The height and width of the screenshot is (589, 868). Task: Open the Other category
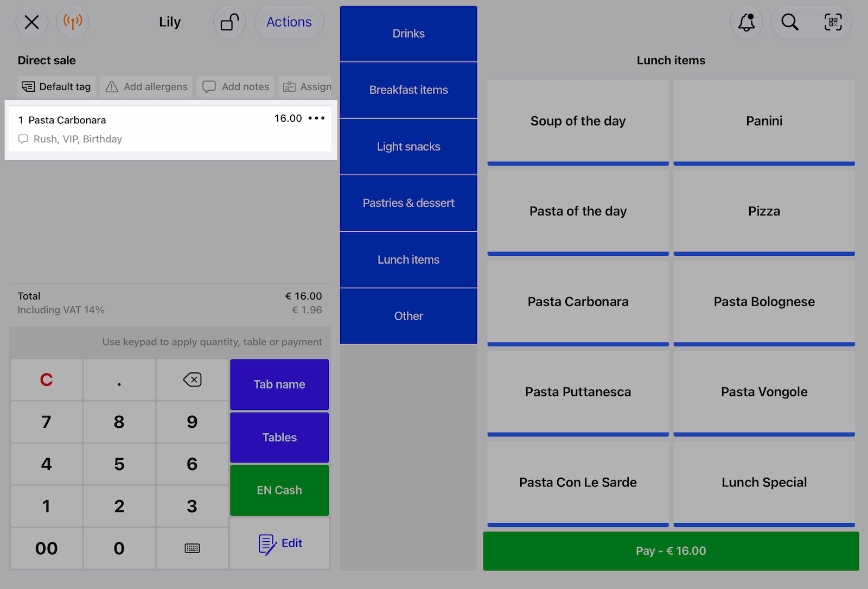coord(409,316)
